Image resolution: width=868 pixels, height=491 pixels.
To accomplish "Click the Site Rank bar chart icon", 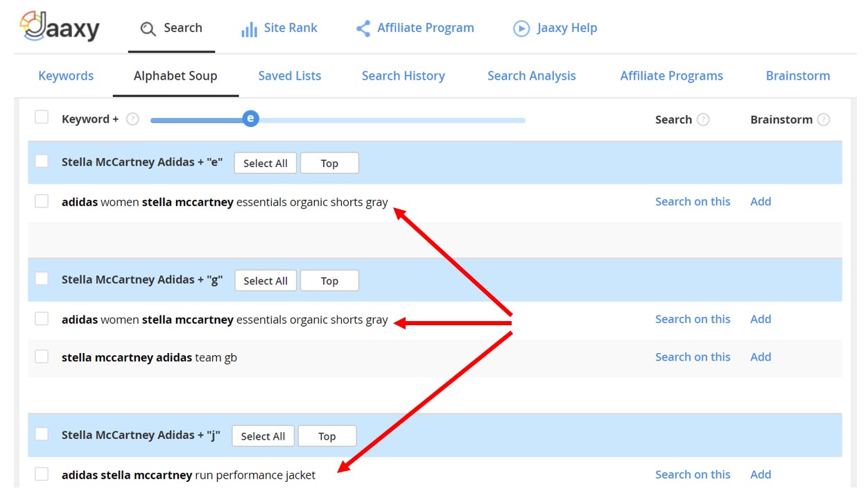I will [249, 29].
